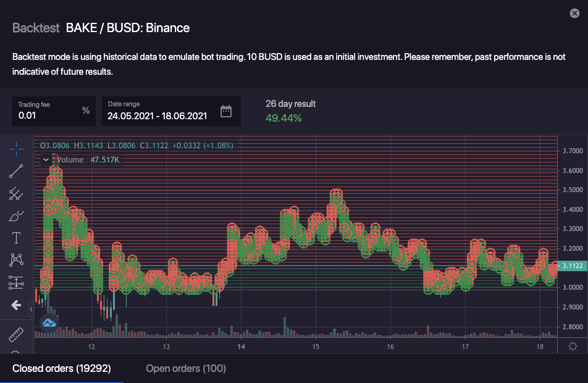Click the 26 day result label
Image resolution: width=588 pixels, height=383 pixels.
(x=291, y=104)
